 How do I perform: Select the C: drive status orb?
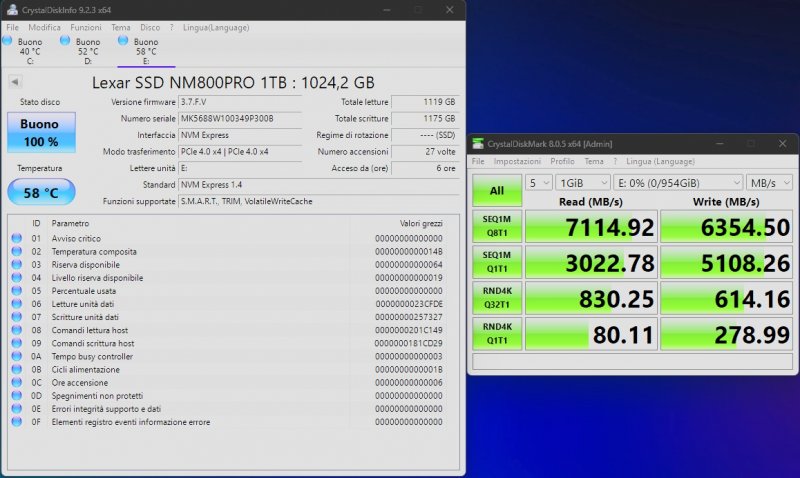[8, 41]
